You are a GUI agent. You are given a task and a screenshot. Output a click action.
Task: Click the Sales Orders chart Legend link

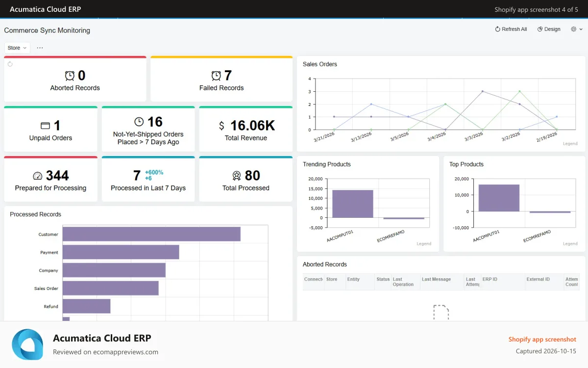[x=570, y=144]
